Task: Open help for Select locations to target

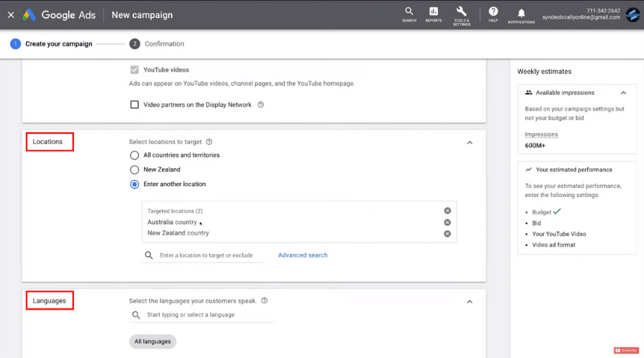Action: 209,142
